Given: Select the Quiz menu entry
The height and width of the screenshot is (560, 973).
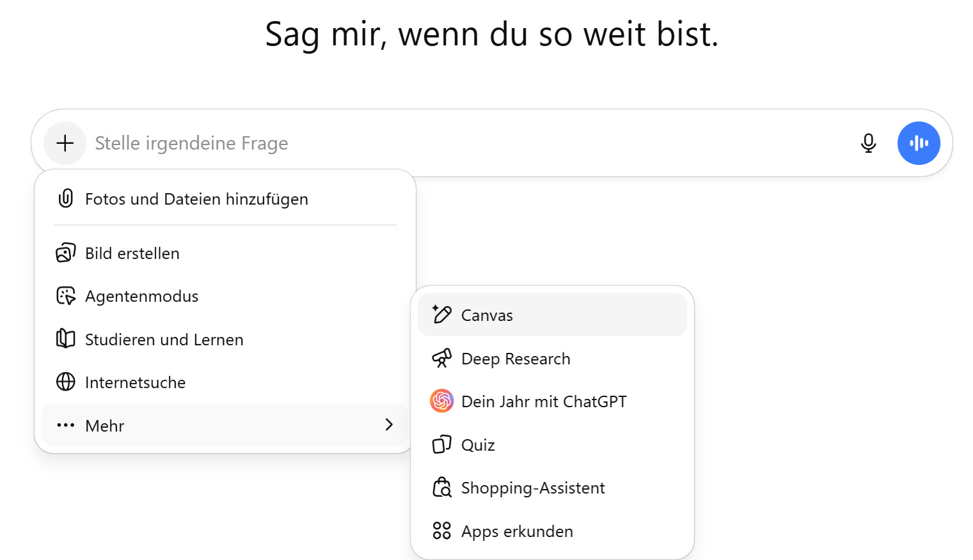Looking at the screenshot, I should pyautogui.click(x=552, y=444).
